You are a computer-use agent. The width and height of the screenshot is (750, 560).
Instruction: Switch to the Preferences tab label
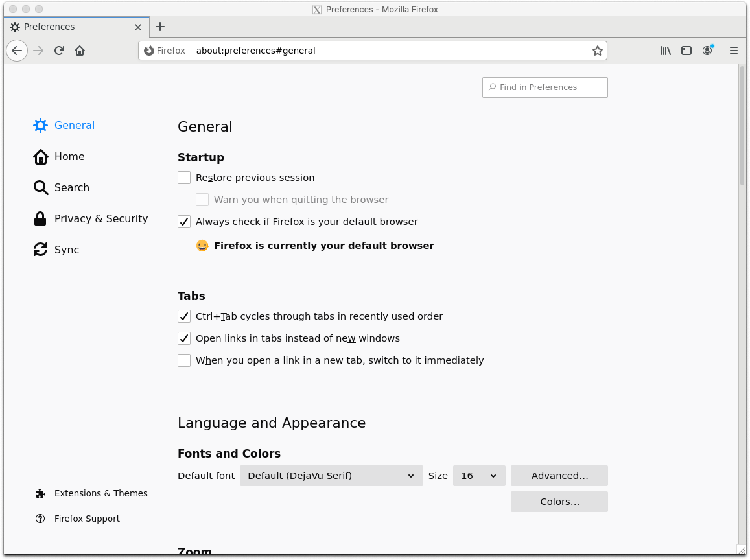coord(49,27)
